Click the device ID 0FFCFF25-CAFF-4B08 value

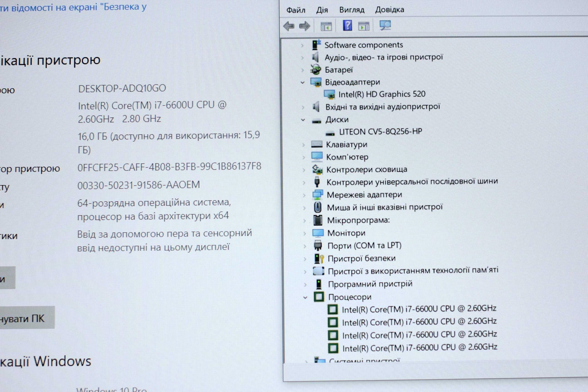169,167
